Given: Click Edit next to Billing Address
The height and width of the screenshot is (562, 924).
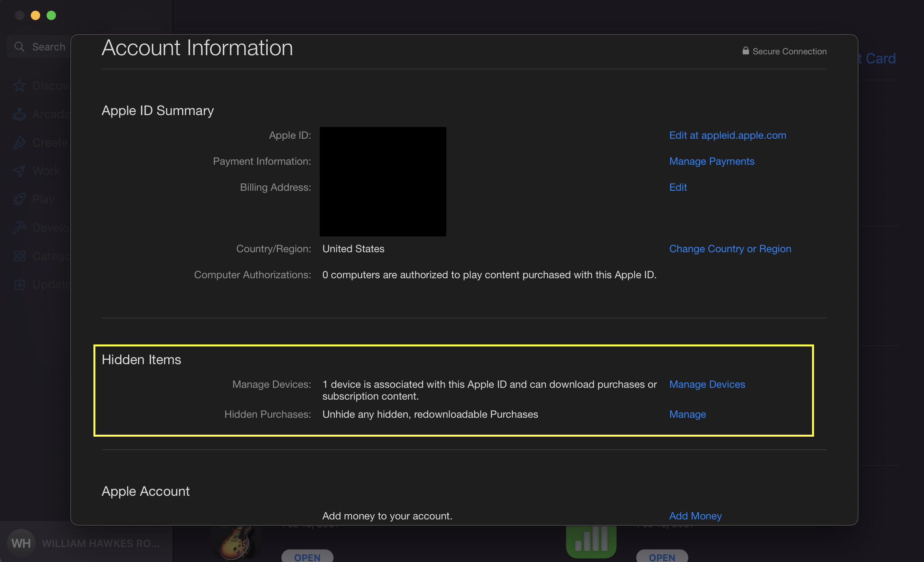Looking at the screenshot, I should [x=678, y=187].
